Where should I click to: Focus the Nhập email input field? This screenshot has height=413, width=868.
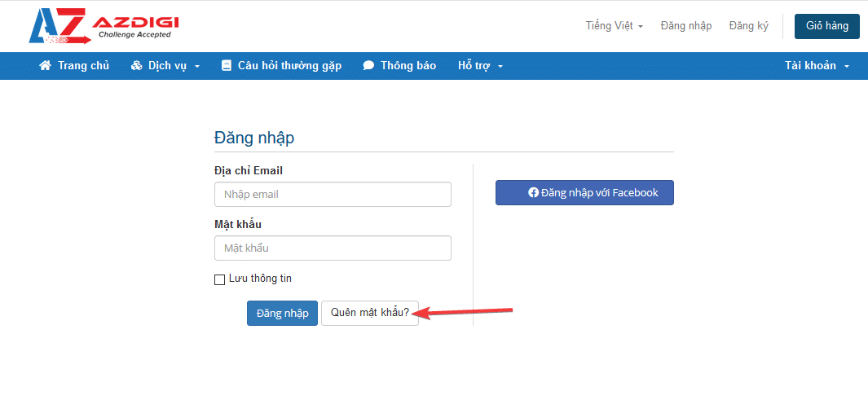click(x=333, y=195)
